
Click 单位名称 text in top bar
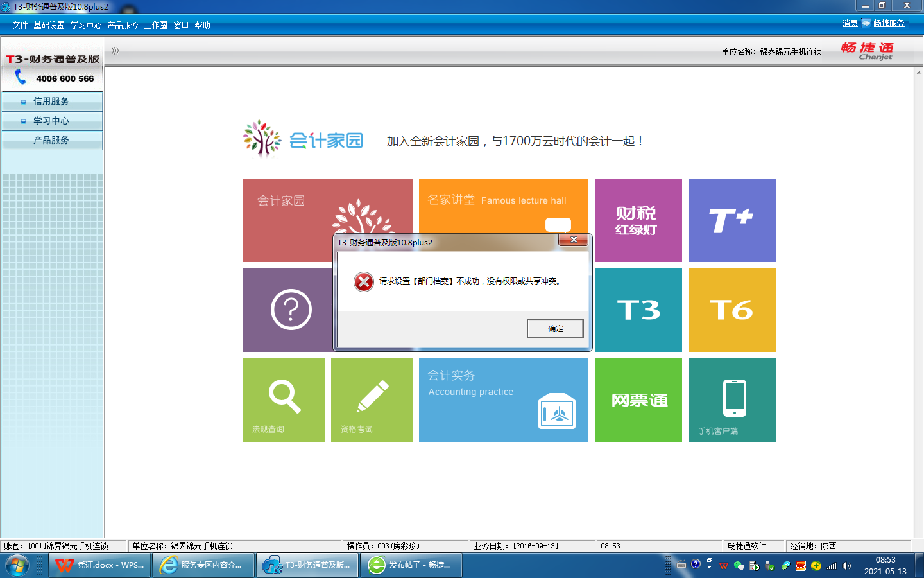(771, 51)
